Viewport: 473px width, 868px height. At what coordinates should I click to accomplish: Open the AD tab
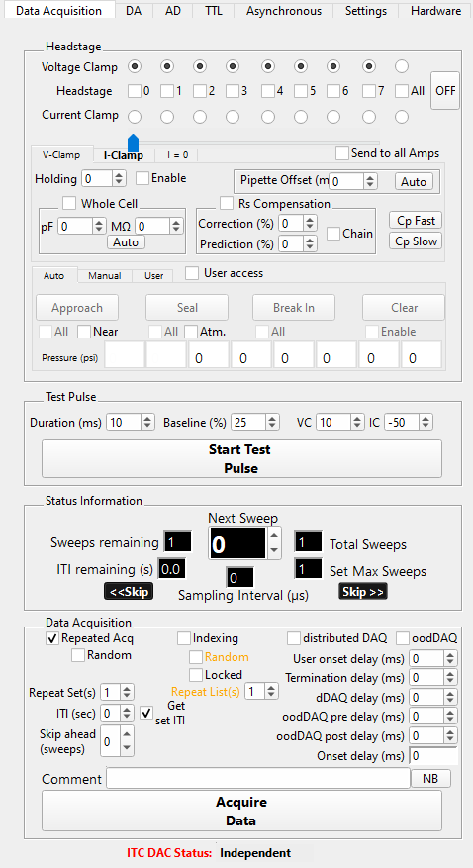point(172,11)
